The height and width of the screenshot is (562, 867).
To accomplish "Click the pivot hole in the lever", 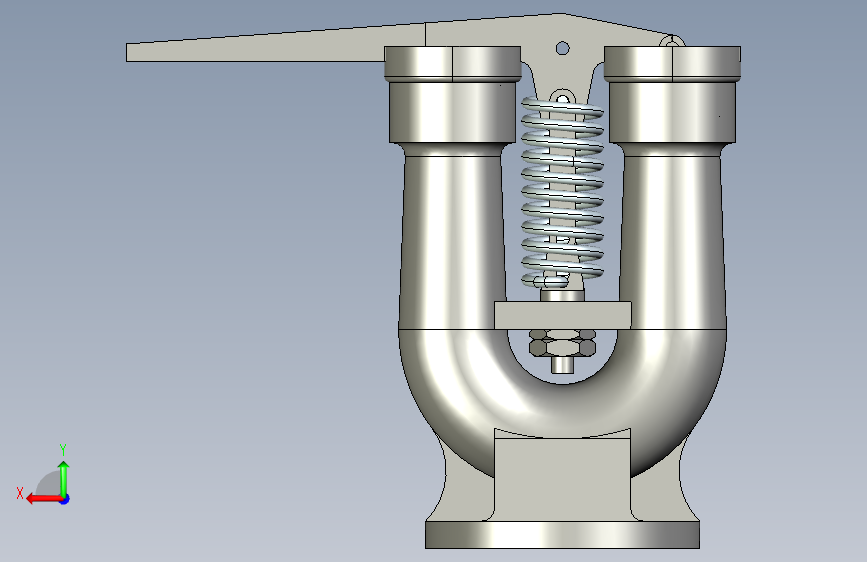I will coord(562,49).
